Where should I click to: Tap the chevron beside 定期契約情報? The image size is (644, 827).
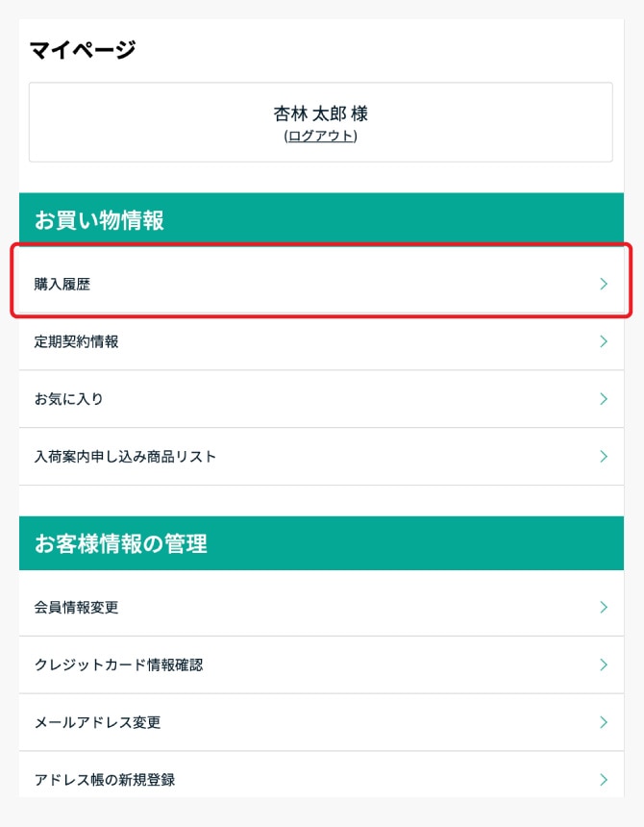(604, 341)
